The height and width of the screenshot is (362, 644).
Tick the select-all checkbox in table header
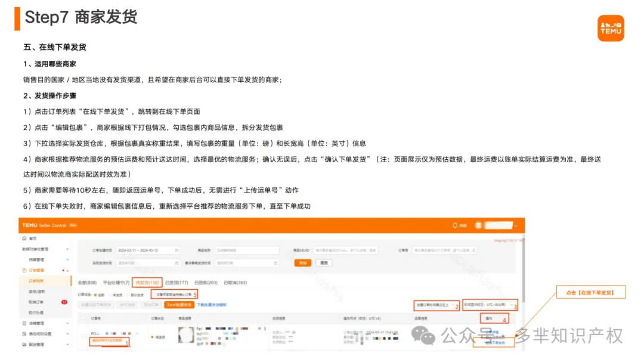coord(83,318)
